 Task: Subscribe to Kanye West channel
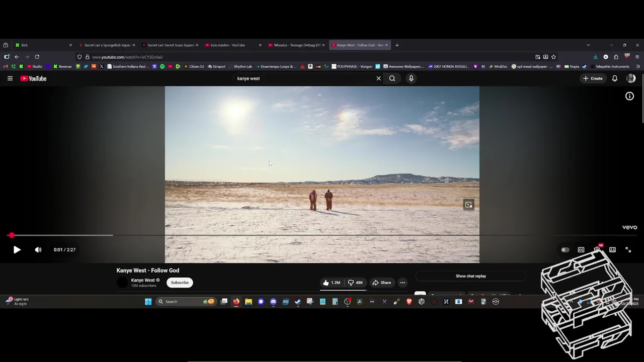[x=180, y=283]
